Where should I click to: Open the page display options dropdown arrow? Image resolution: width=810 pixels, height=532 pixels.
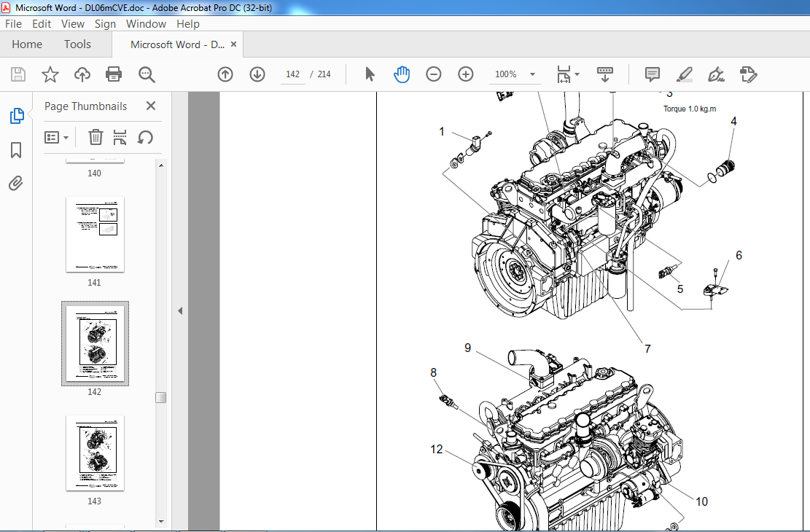coord(577,74)
